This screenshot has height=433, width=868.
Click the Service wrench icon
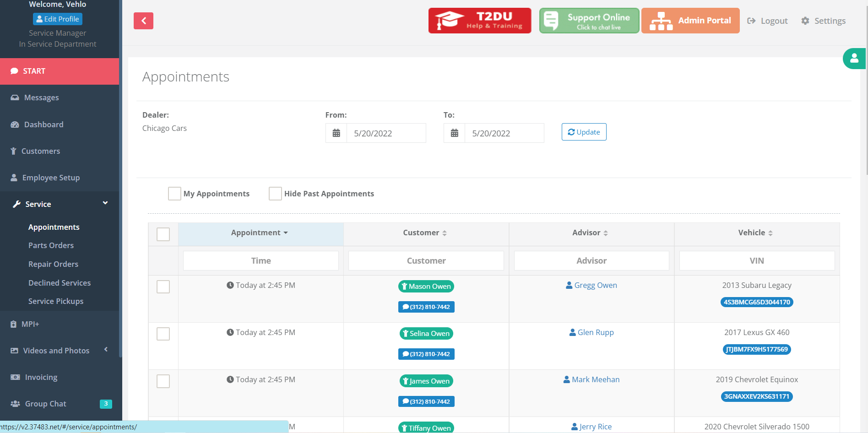click(x=16, y=204)
